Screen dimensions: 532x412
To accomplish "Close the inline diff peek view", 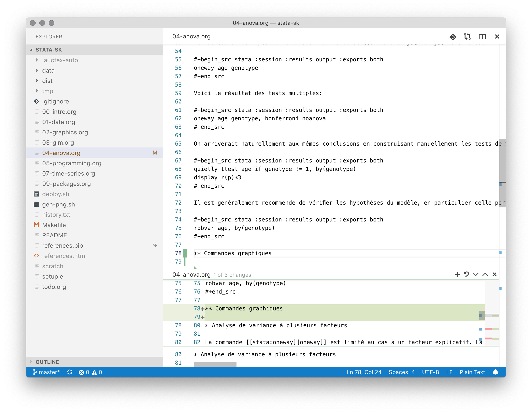I will coord(495,275).
